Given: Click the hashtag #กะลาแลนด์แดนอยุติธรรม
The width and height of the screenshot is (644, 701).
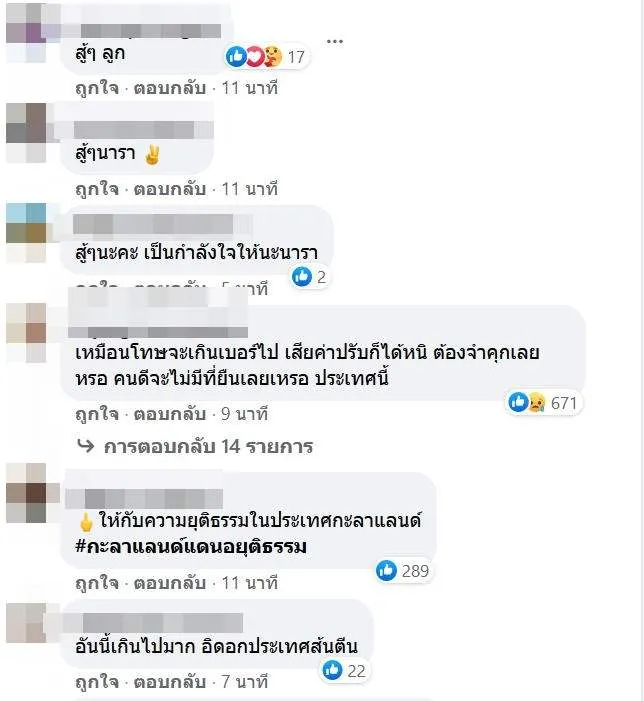Looking at the screenshot, I should tap(191, 546).
